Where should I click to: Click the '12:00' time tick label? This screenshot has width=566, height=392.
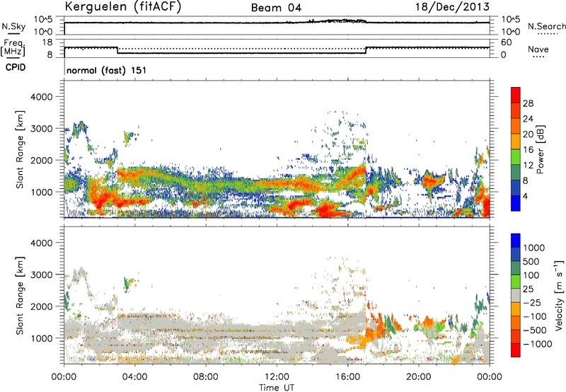click(x=277, y=377)
